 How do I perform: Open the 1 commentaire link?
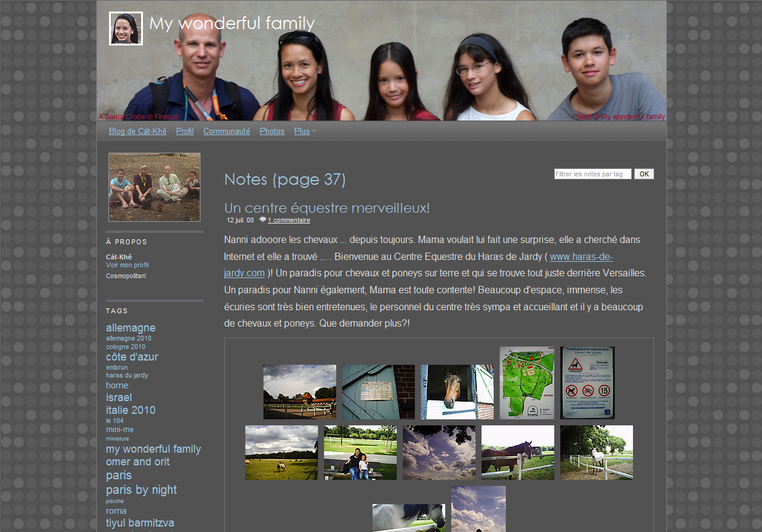[289, 221]
